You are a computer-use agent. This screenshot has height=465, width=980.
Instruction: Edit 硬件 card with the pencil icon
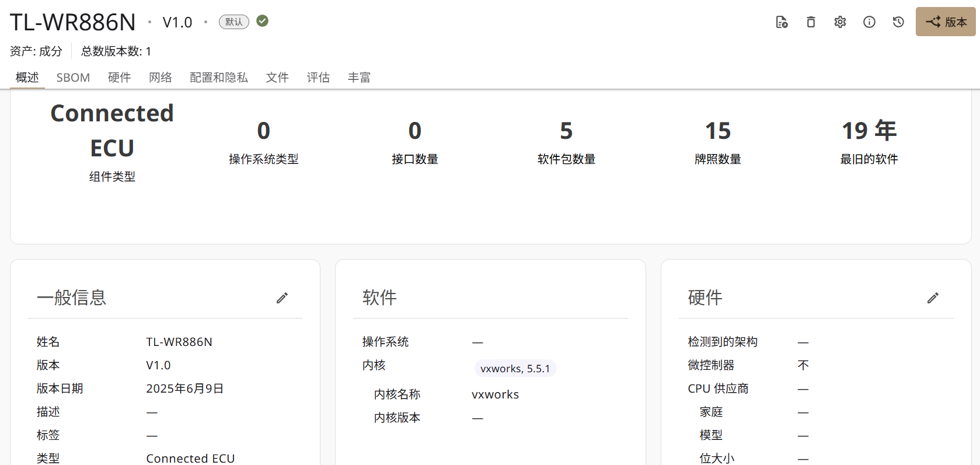pos(933,298)
